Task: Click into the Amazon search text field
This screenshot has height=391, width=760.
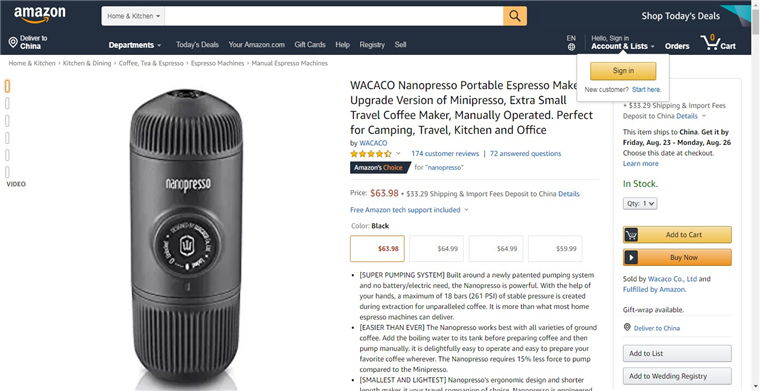Action: [x=334, y=16]
